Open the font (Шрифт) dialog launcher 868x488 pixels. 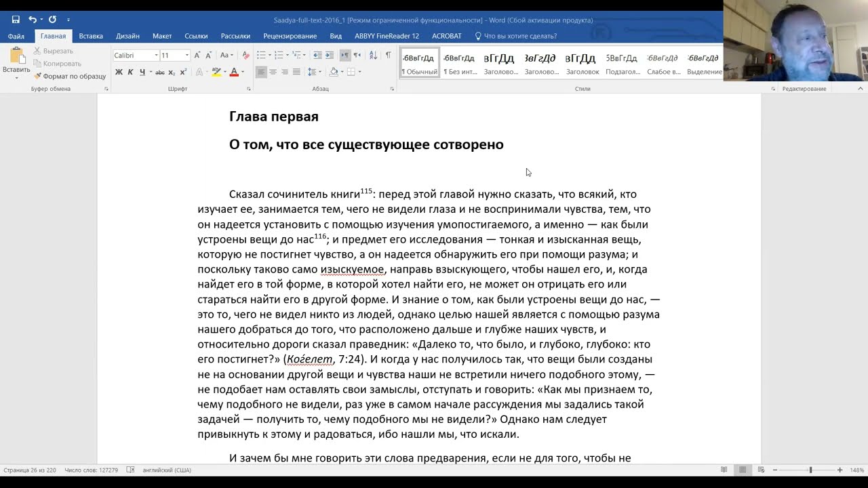pyautogui.click(x=249, y=89)
